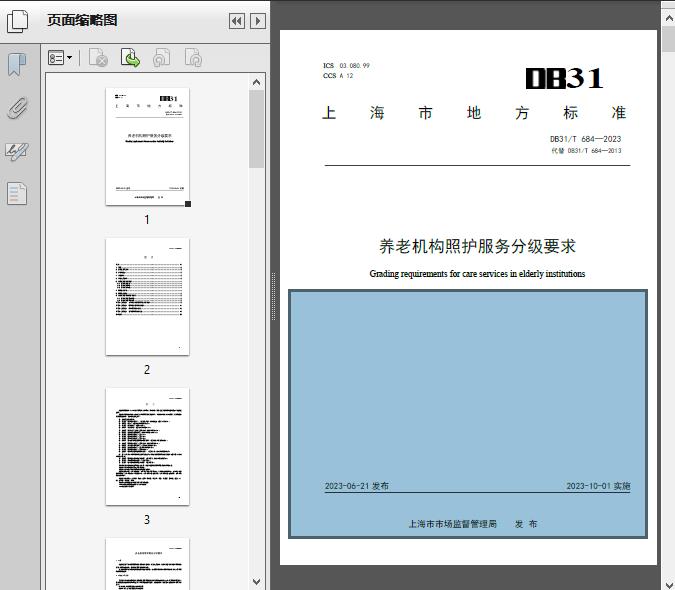Open thumbnail options dropdown menu

60,58
